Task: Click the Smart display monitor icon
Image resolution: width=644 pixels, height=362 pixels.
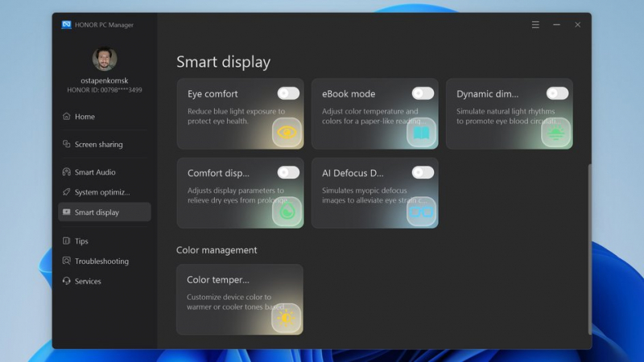Action: click(x=66, y=212)
